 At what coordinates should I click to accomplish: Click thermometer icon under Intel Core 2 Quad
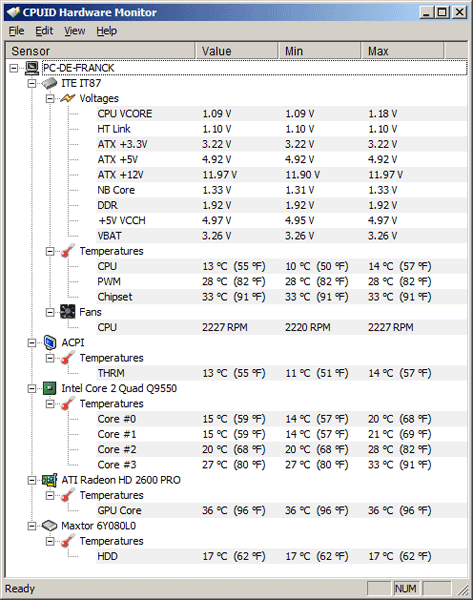tap(67, 404)
